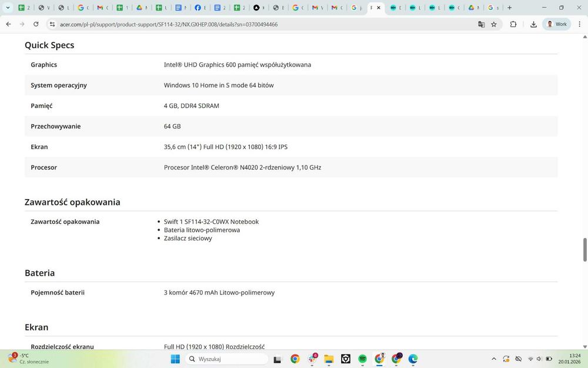Click the Przechowywanie label
Viewport: 588px width, 368px height.
[x=55, y=126]
